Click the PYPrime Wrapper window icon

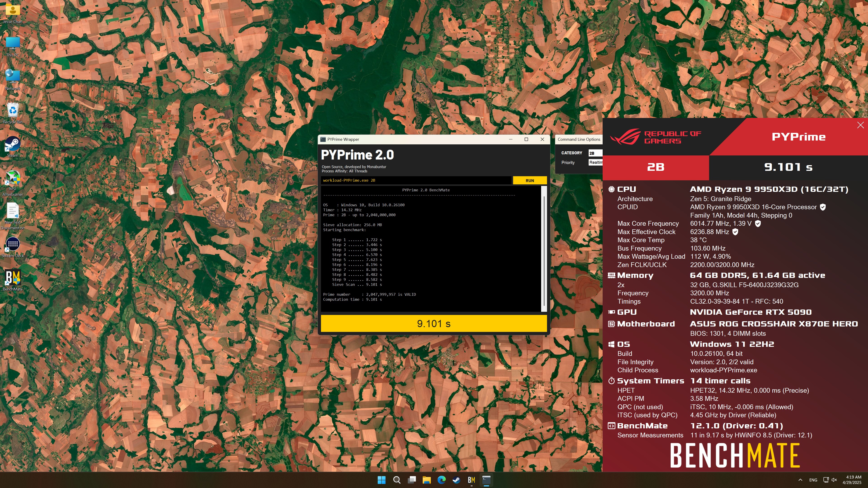click(323, 139)
